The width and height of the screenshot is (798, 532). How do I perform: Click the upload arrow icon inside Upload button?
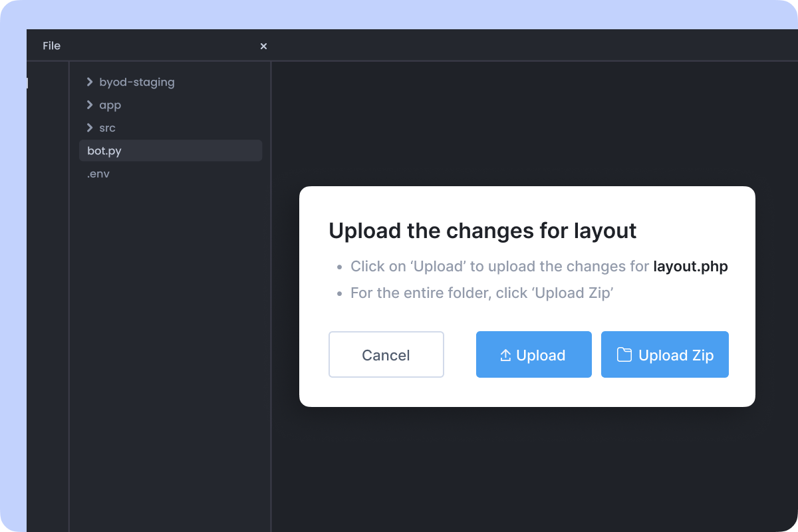(505, 354)
